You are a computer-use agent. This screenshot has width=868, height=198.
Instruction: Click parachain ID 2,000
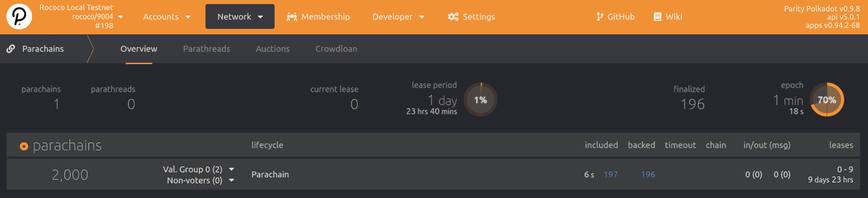pos(70,175)
